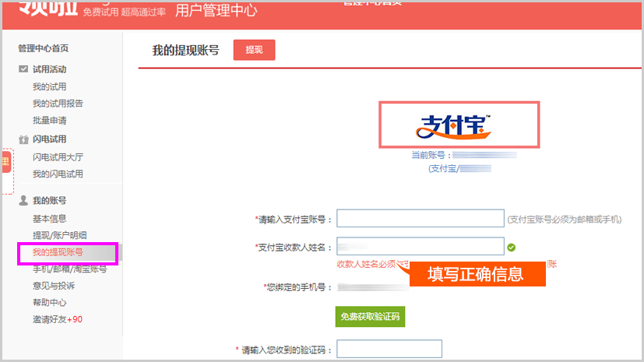Open 邀请好友+90 link

click(x=58, y=319)
